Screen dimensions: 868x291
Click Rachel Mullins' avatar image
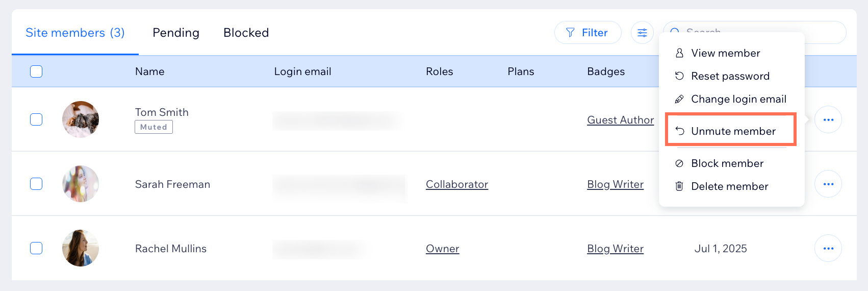81,248
